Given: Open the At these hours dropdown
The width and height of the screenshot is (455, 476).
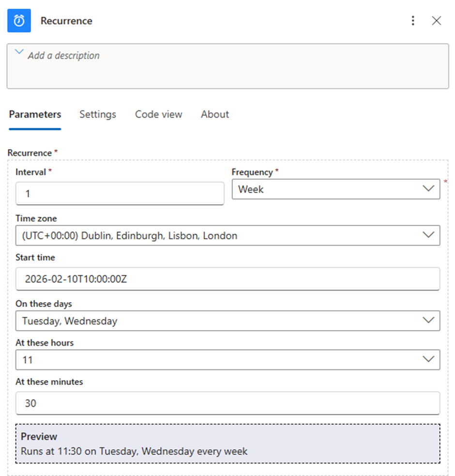Looking at the screenshot, I should (218, 360).
